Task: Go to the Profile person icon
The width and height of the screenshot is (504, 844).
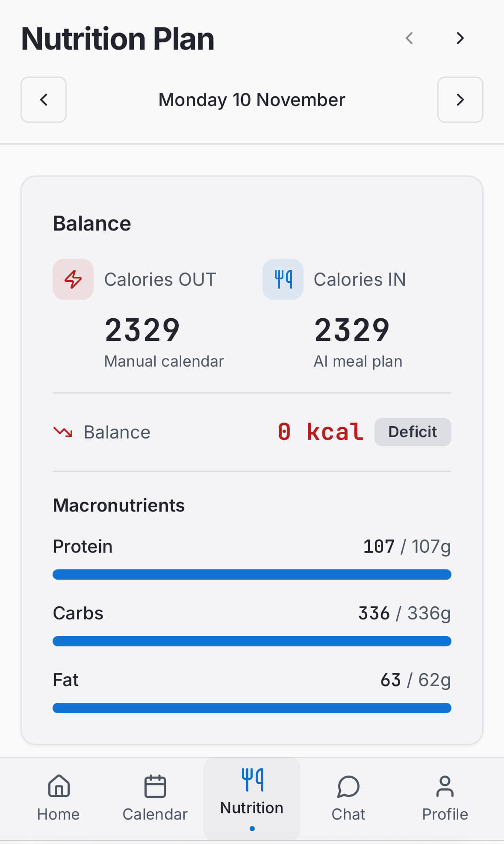Action: (x=445, y=787)
